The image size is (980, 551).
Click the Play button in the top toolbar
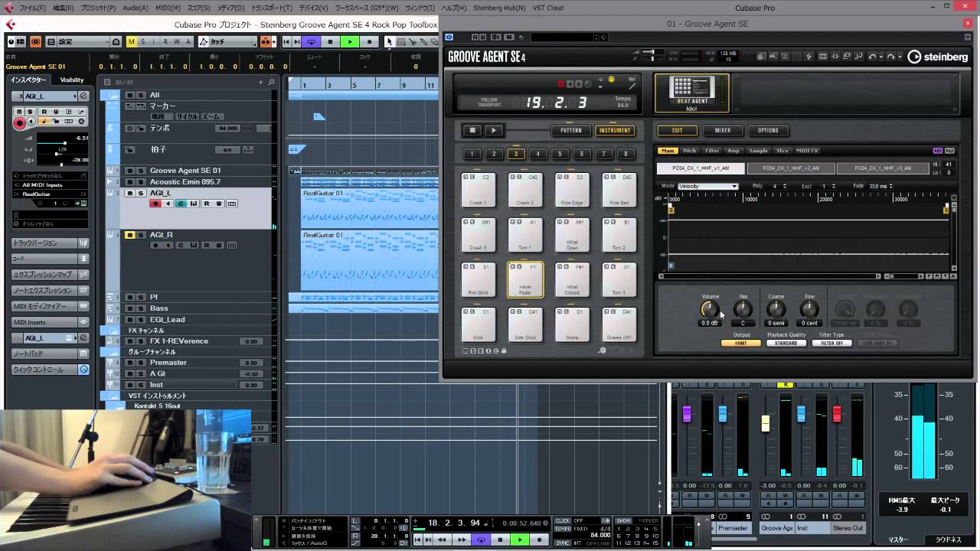[350, 42]
